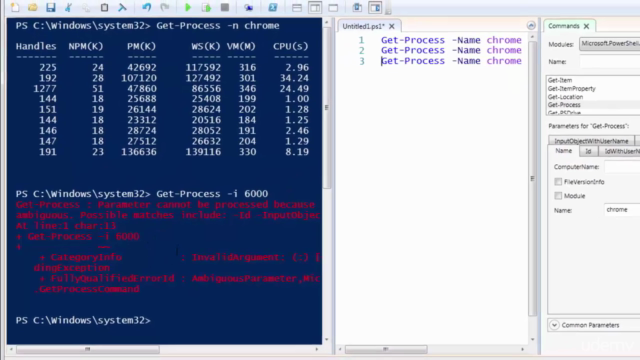640x360 pixels.
Task: Click the Handles column header in output
Action: [36, 47]
